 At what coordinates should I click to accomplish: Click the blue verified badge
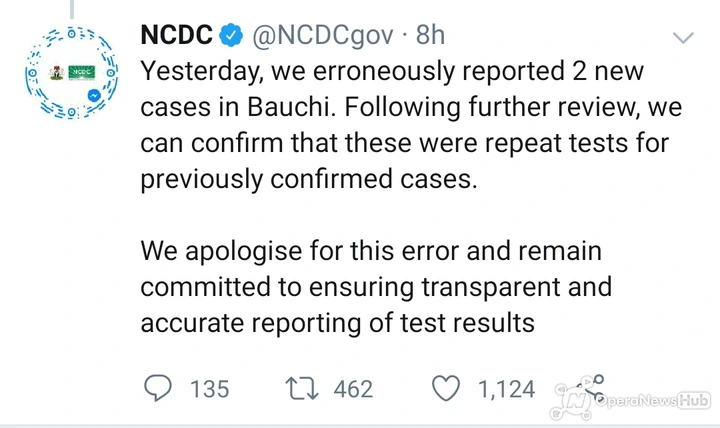pyautogui.click(x=231, y=35)
